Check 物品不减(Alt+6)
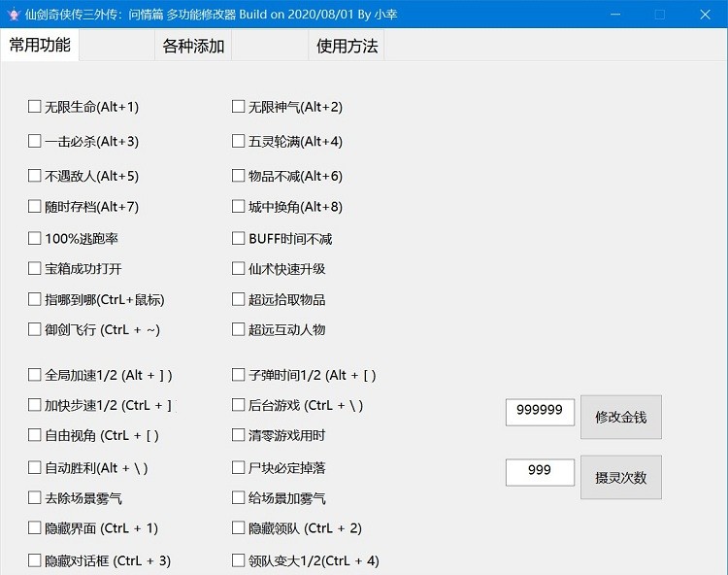This screenshot has height=575, width=728. pyautogui.click(x=238, y=176)
